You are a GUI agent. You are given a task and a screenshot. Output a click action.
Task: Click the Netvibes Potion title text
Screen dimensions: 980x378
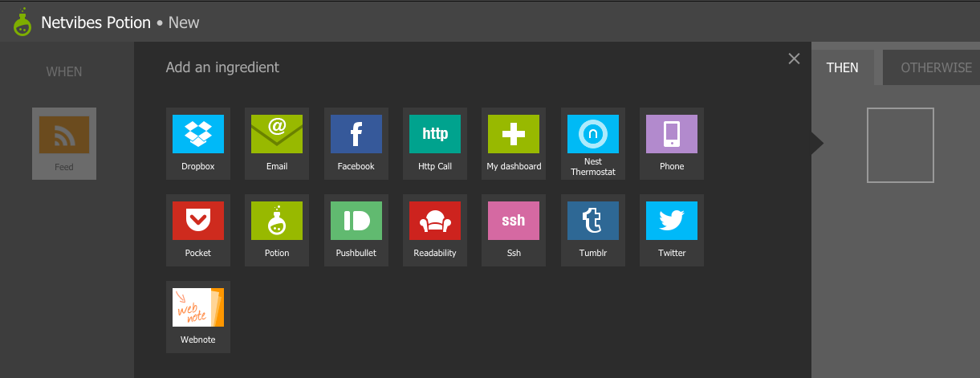tap(96, 22)
